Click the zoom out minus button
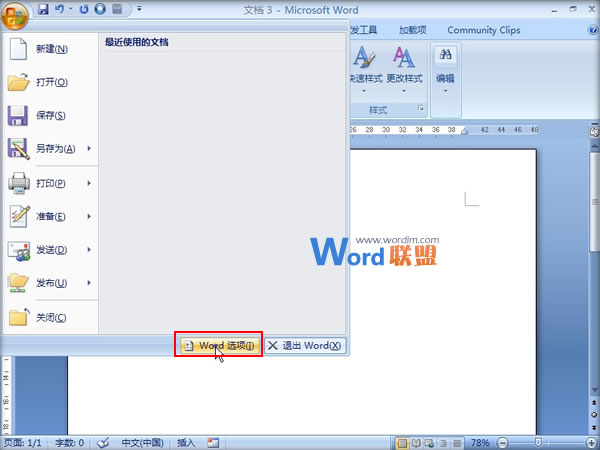 tap(503, 443)
